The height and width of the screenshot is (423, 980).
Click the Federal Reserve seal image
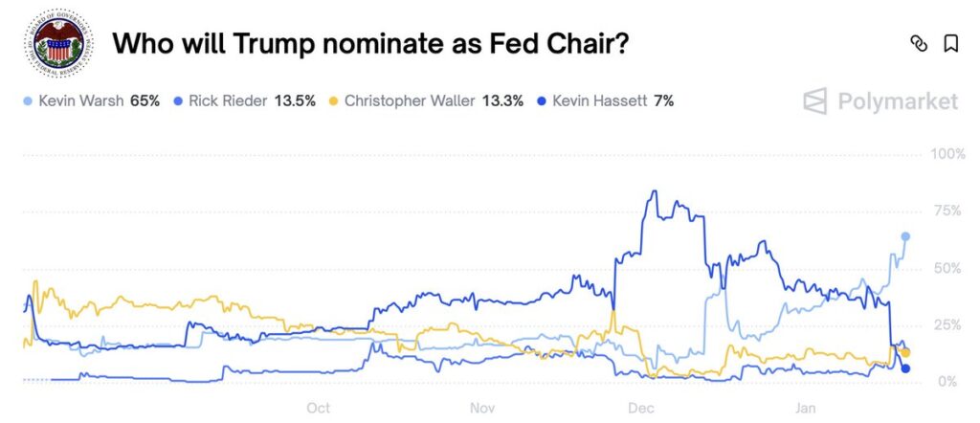(x=58, y=44)
